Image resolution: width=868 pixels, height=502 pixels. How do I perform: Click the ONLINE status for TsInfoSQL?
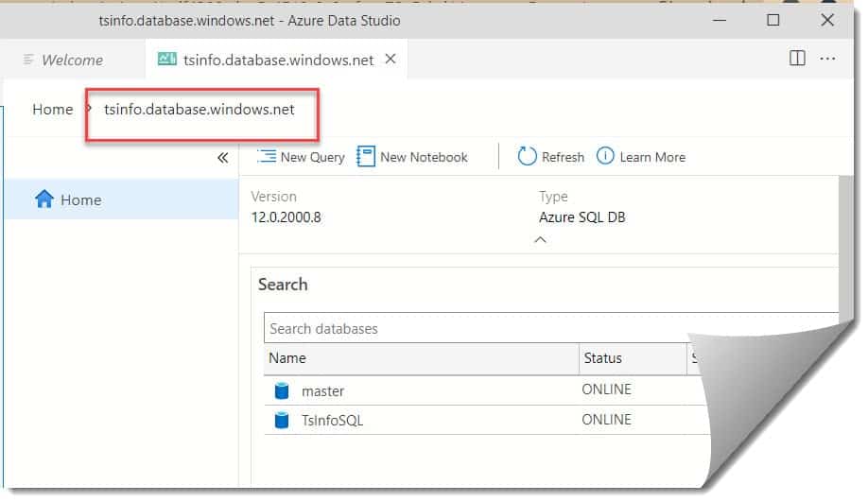606,420
